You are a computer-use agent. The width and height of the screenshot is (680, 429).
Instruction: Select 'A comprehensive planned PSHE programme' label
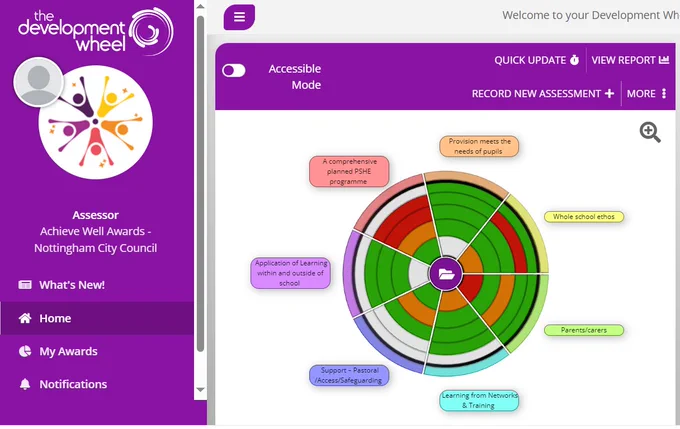pyautogui.click(x=349, y=171)
